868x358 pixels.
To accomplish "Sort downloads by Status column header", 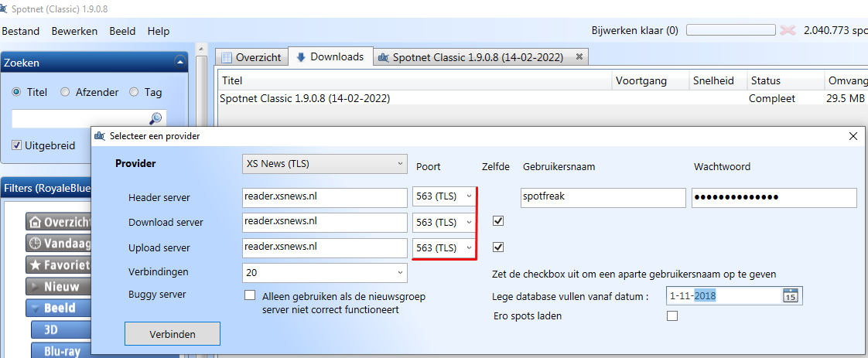I will (x=785, y=80).
